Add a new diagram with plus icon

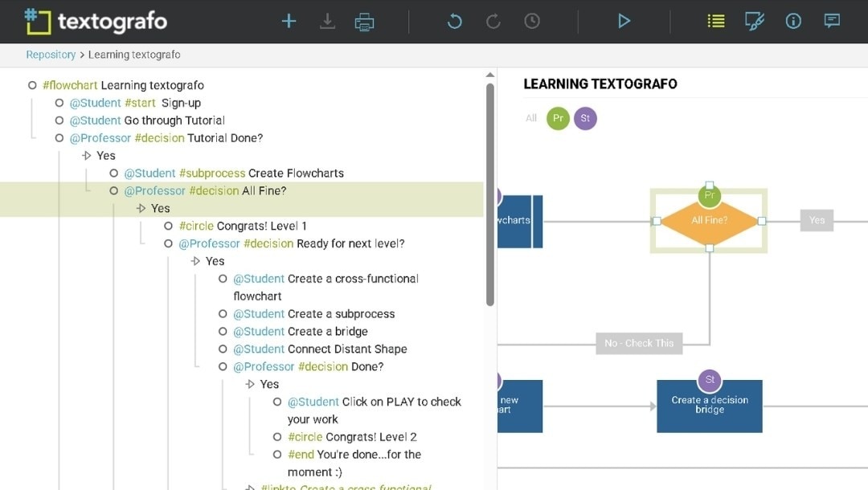[289, 21]
